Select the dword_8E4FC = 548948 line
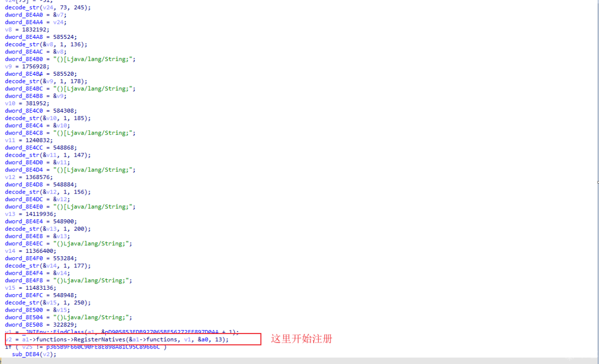 41,295
